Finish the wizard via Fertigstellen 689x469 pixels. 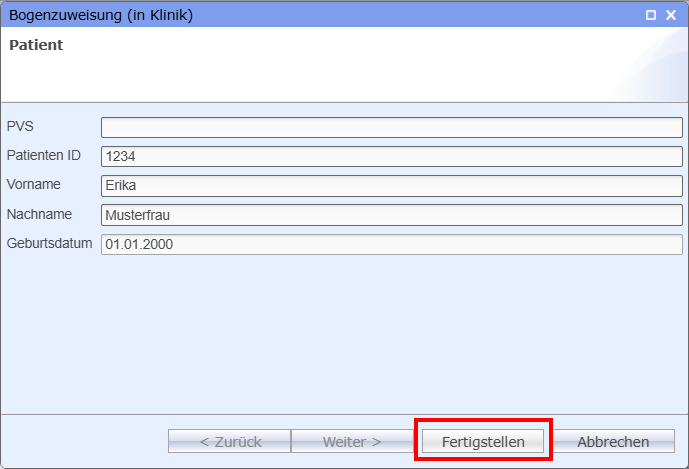tap(483, 441)
